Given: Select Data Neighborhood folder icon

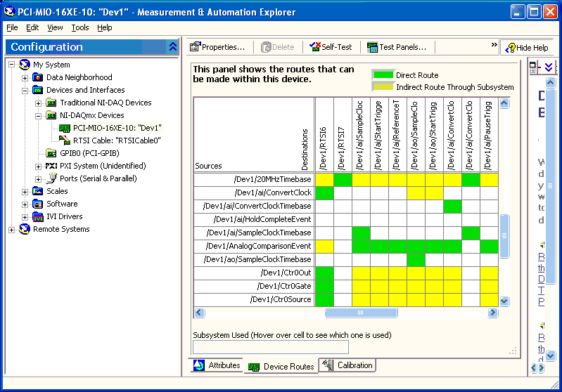Looking at the screenshot, I should pos(38,77).
